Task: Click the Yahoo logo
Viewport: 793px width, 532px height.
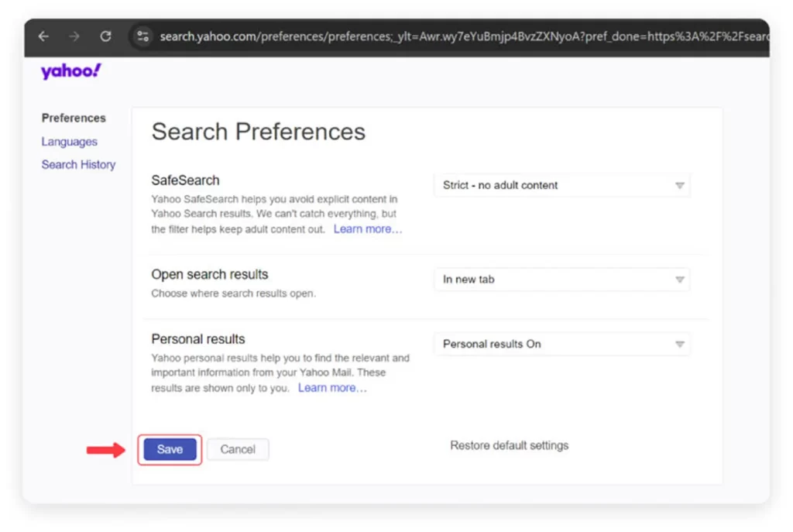Action: click(x=71, y=72)
